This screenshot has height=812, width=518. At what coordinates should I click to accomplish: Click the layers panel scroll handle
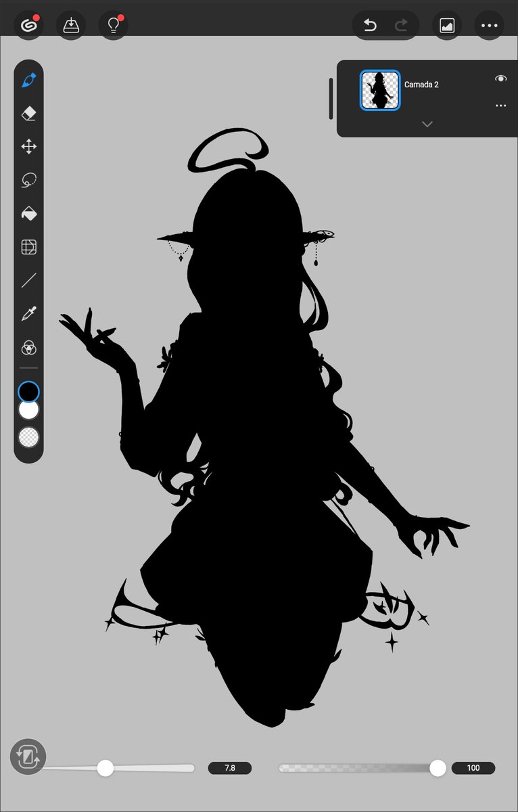(x=331, y=98)
